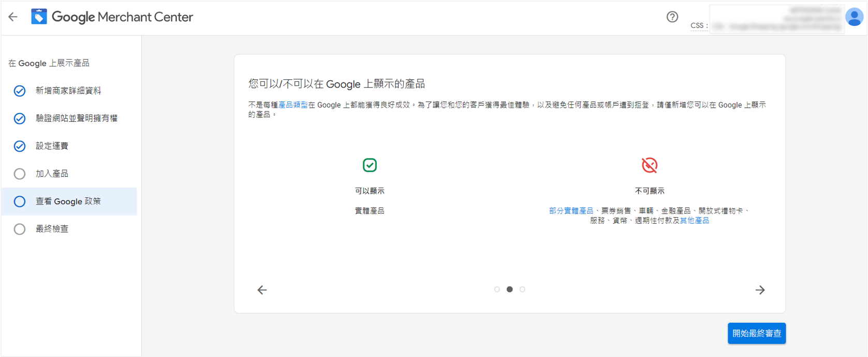This screenshot has width=868, height=357.
Task: Click the red prohibited icon above 不可顯示
Action: pos(650,165)
